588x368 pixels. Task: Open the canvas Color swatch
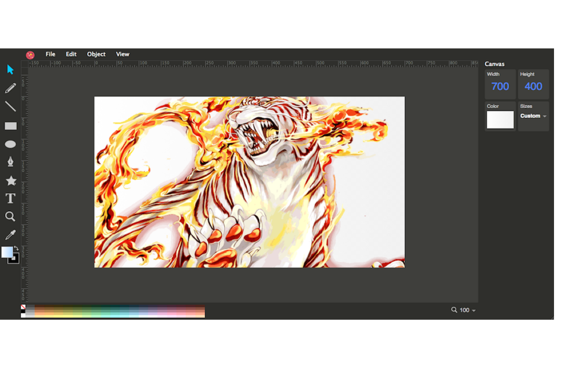coord(500,120)
